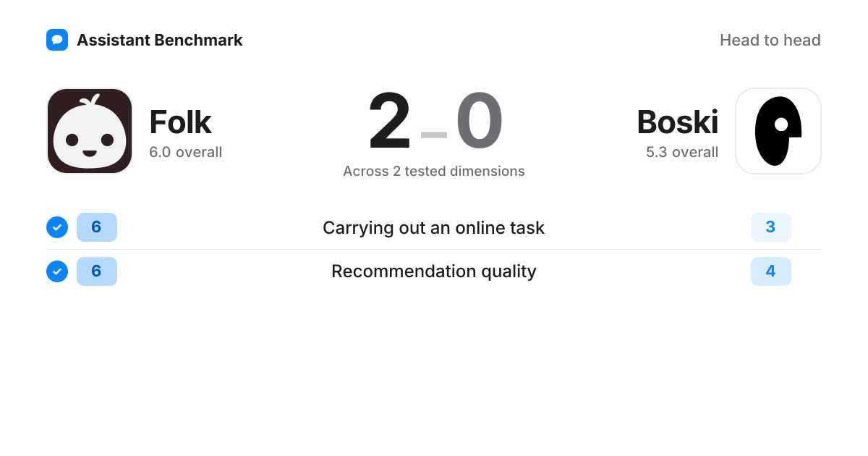Select Folk's score 6 for online task
Screen dimensions: 868x456
point(97,227)
